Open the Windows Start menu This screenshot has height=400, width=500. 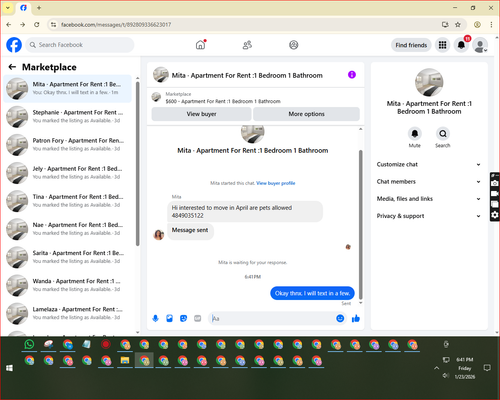pos(9,368)
